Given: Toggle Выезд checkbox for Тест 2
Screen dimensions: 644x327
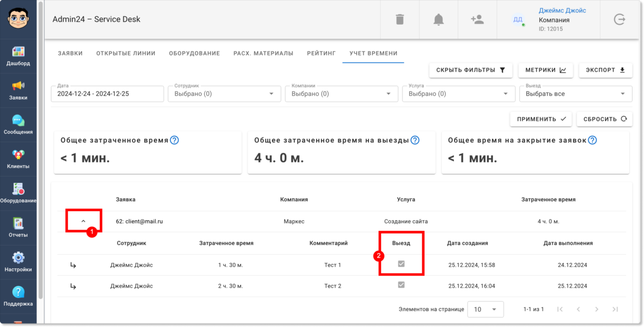Looking at the screenshot, I should [401, 285].
